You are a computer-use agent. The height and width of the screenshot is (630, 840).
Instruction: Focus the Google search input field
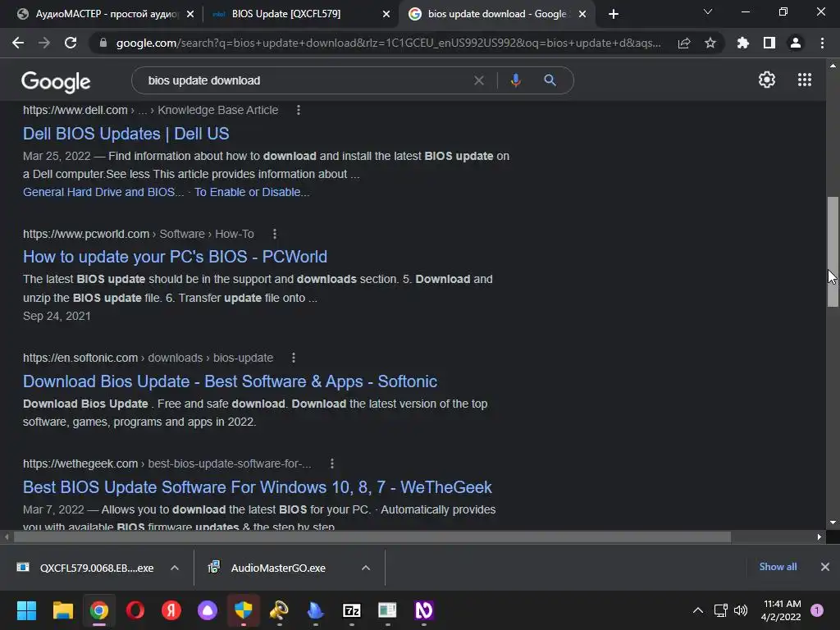(305, 80)
